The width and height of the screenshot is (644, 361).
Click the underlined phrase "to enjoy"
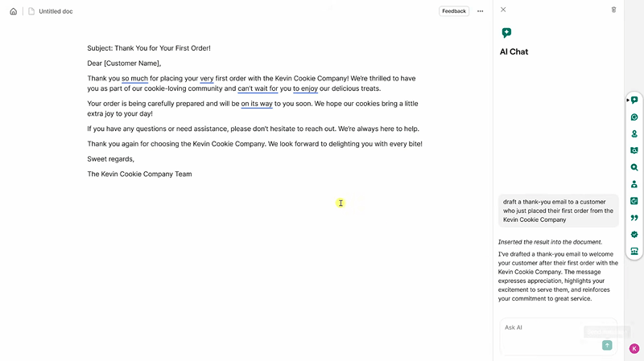coord(305,88)
